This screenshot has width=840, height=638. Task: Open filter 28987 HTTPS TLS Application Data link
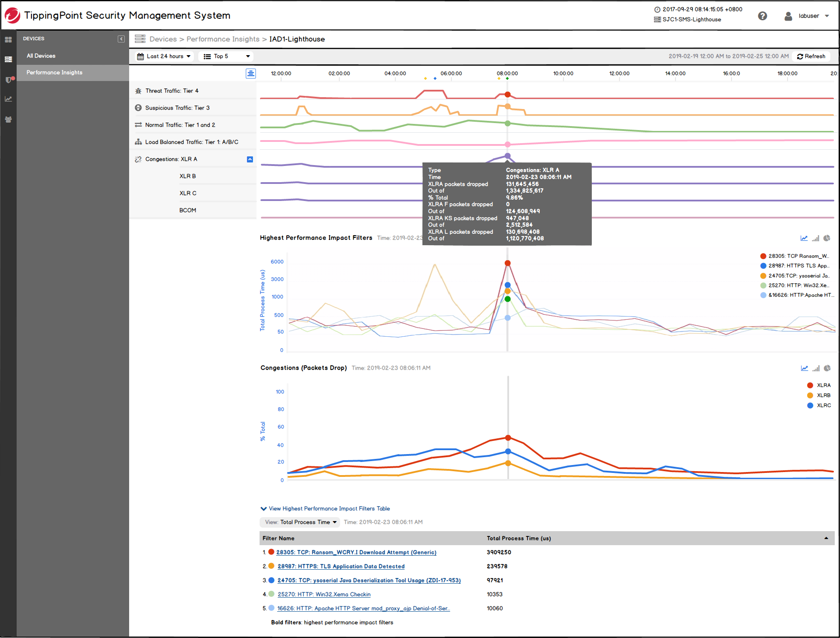tap(341, 567)
